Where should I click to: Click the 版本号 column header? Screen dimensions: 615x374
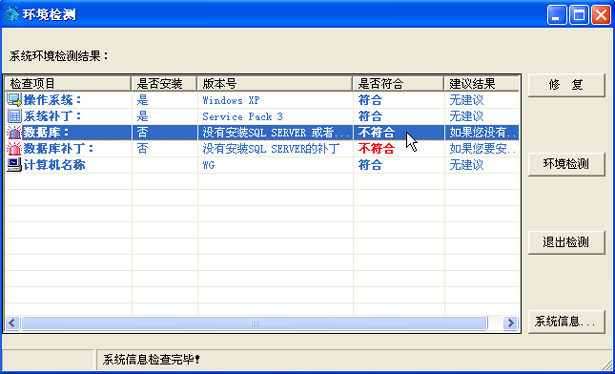click(x=275, y=84)
